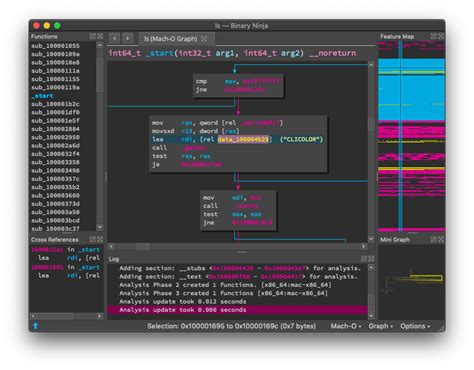Click Cross References scrollbar right arrow
The height and width of the screenshot is (370, 474).
(100, 316)
